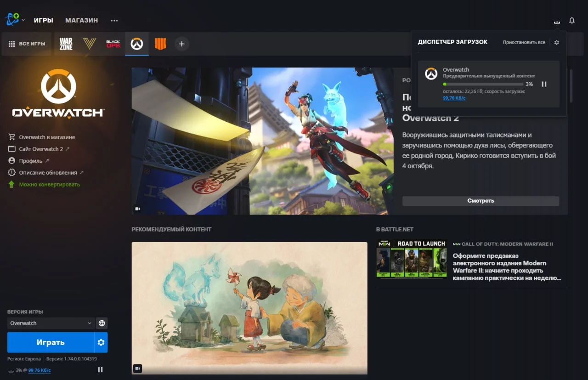The height and width of the screenshot is (380, 588).
Task: Click the patch notes icon in sidebar
Action: tap(11, 172)
